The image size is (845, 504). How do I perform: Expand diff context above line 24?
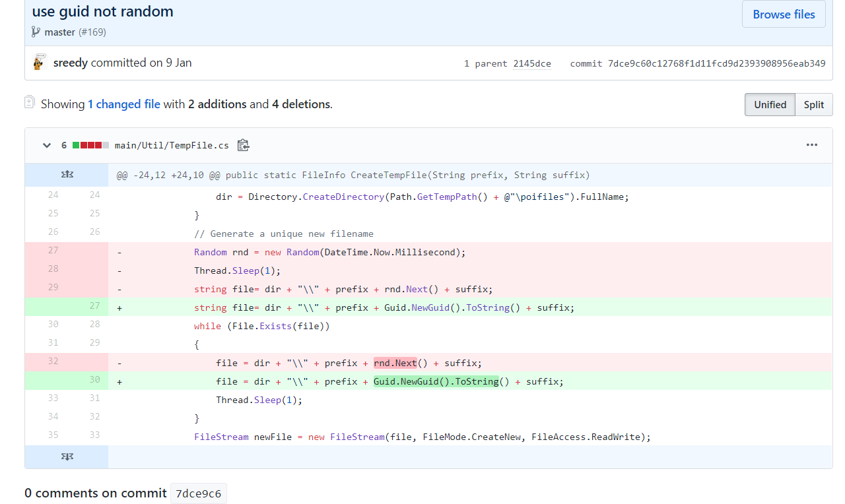point(67,175)
